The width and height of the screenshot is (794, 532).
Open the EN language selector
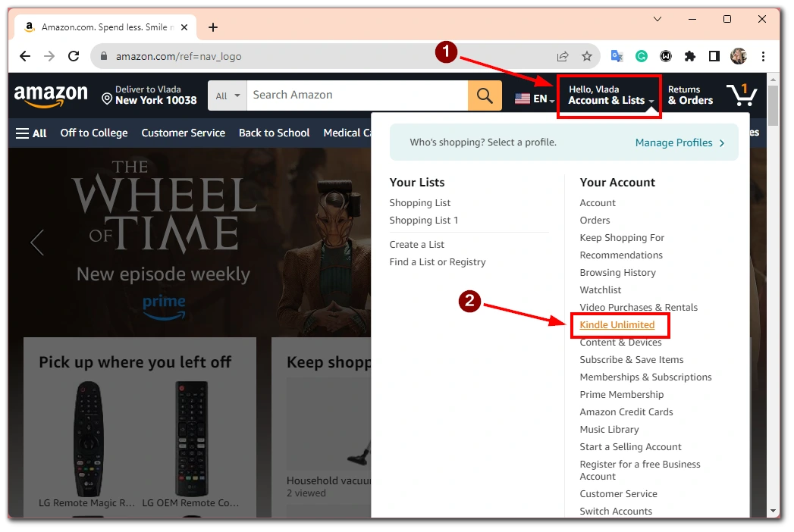535,99
